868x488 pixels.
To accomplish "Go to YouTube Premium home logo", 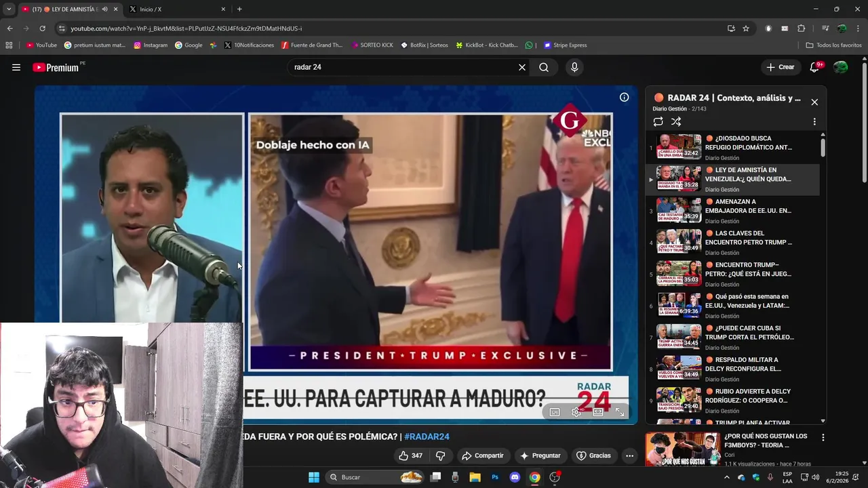I will click(x=56, y=67).
